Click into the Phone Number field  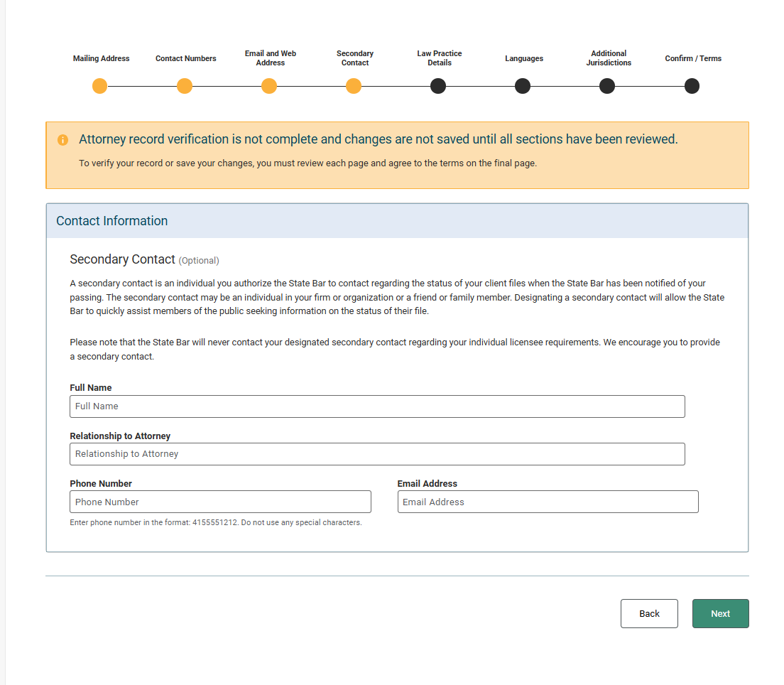220,502
